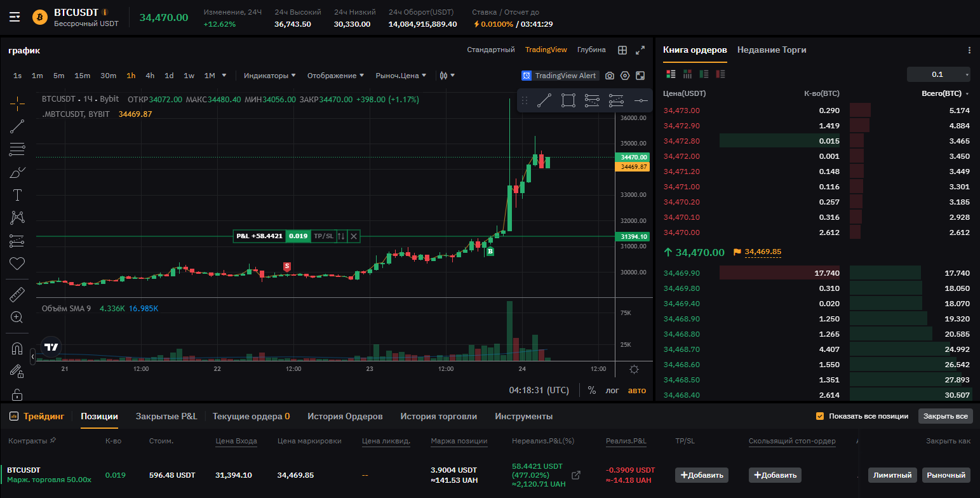Screen dimensions: 980x498
Task: Click the TradingView logo on chart
Action: [x=51, y=347]
